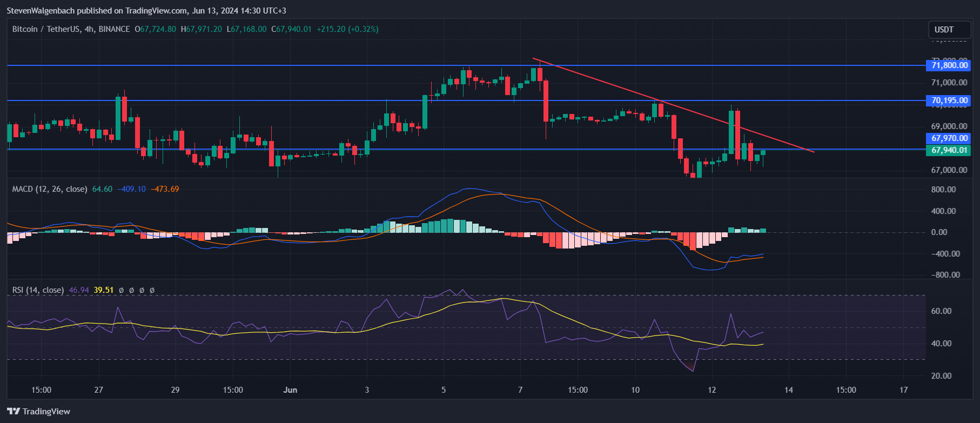Click the publisher text StevenWalgenbach

(x=41, y=11)
